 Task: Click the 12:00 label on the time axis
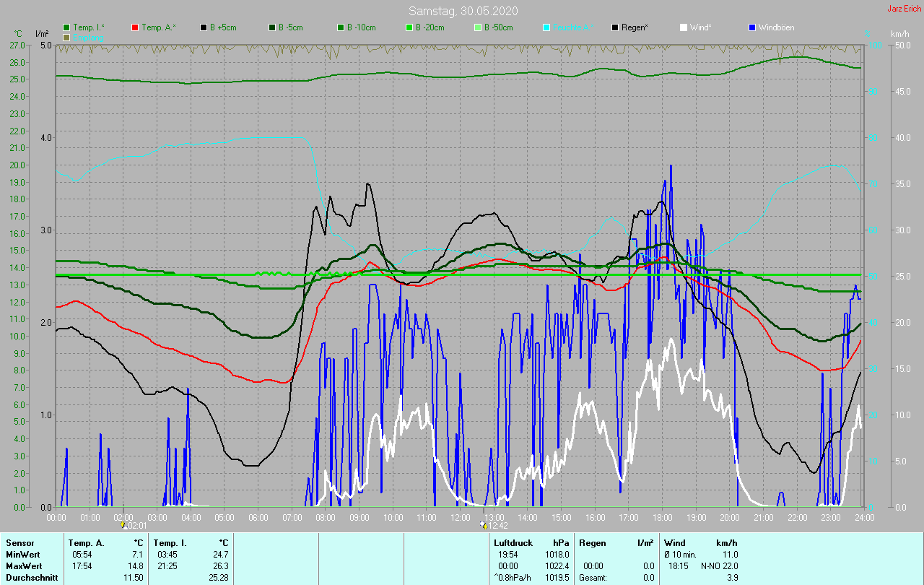pyautogui.click(x=460, y=518)
